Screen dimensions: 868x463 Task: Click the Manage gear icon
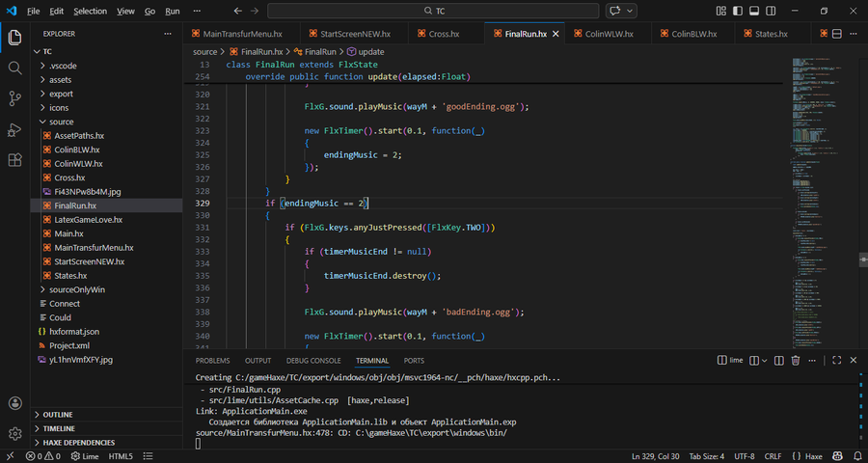pos(14,434)
